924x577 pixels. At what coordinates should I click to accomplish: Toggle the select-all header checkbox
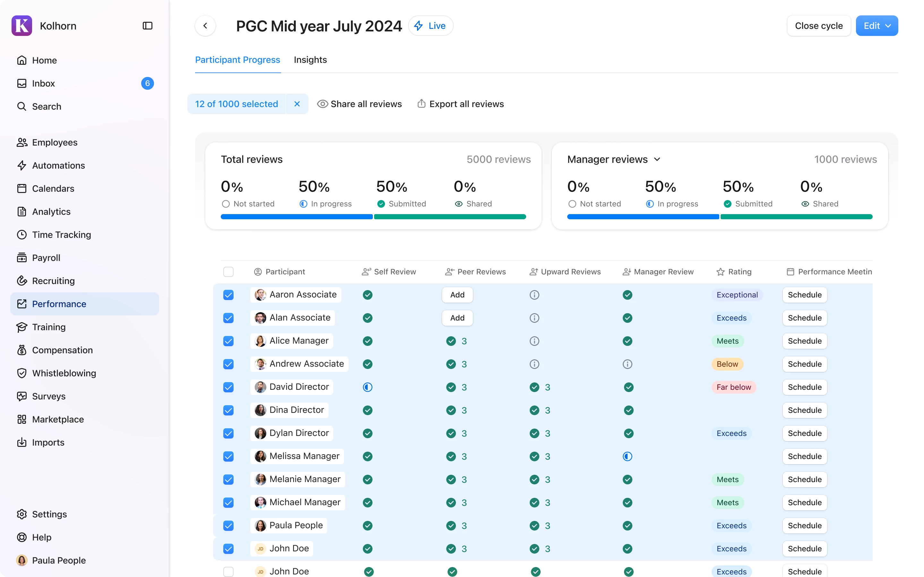pos(228,271)
